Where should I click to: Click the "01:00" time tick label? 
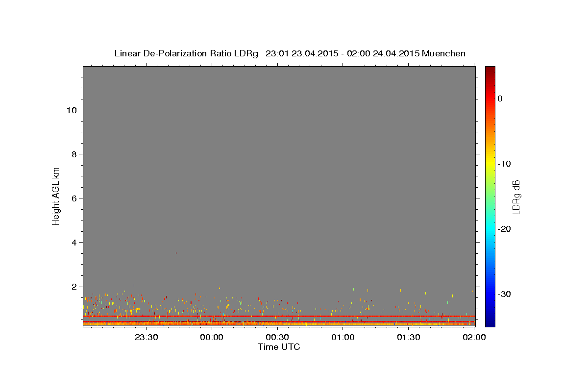[x=343, y=337]
